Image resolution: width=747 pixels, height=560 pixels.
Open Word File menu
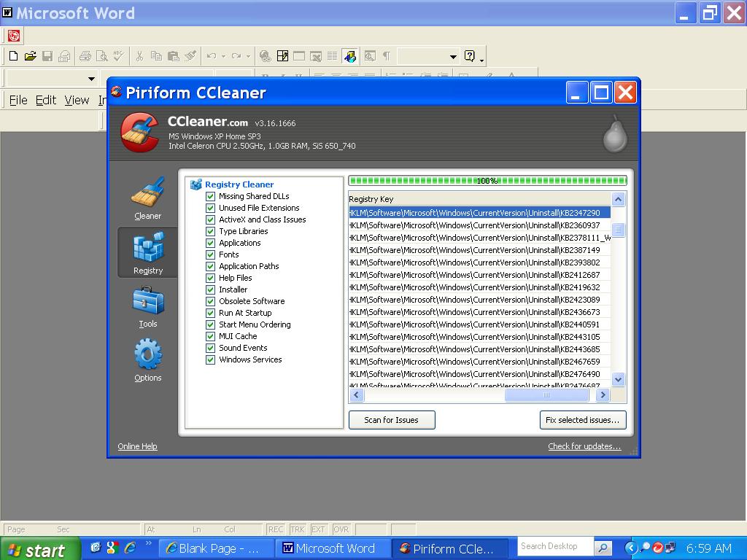tap(18, 100)
